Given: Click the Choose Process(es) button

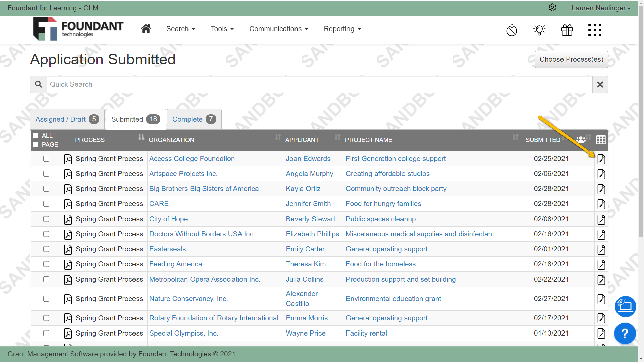Looking at the screenshot, I should point(571,59).
